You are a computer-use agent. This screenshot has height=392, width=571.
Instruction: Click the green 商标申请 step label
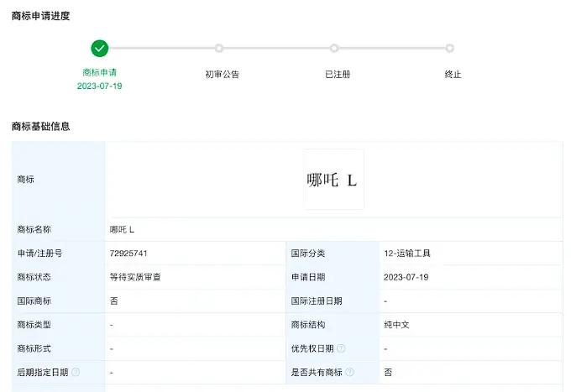(99, 72)
